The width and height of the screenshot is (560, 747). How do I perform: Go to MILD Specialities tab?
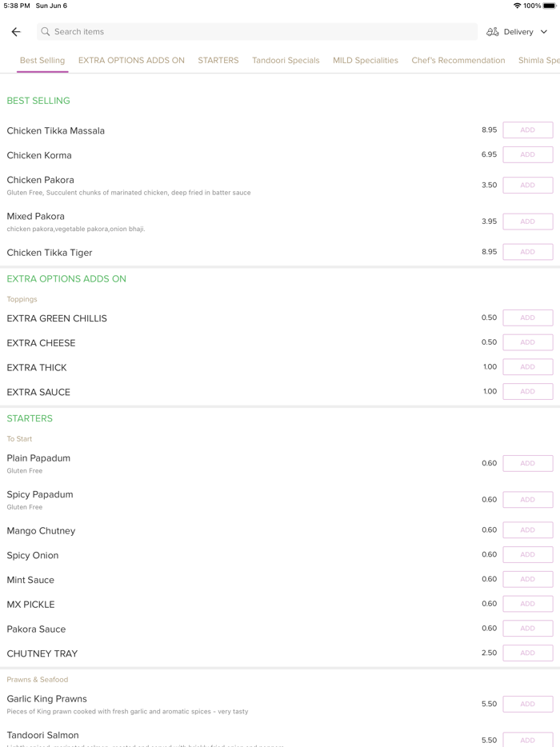366,61
